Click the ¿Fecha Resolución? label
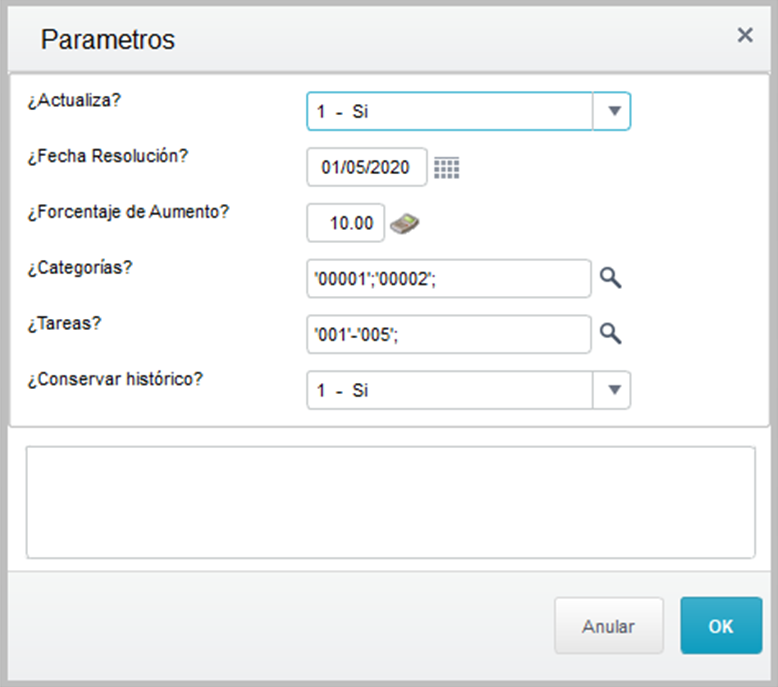 [108, 156]
